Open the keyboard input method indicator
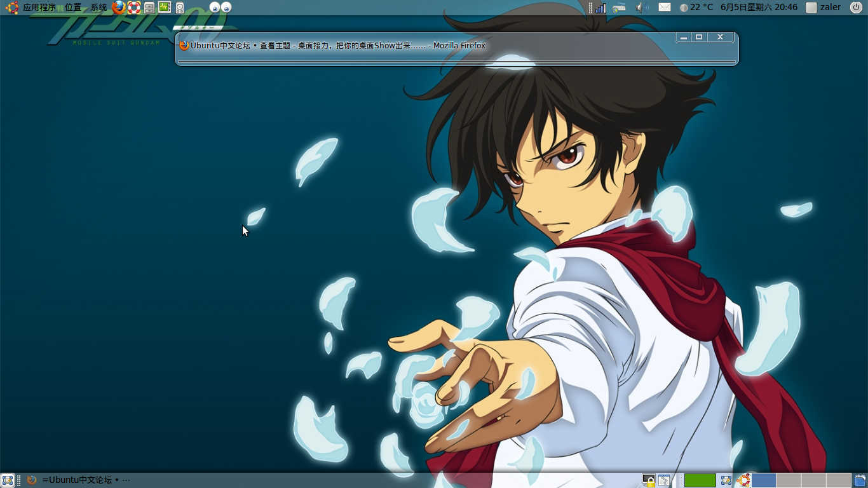Image resolution: width=868 pixels, height=488 pixels. pyautogui.click(x=620, y=8)
